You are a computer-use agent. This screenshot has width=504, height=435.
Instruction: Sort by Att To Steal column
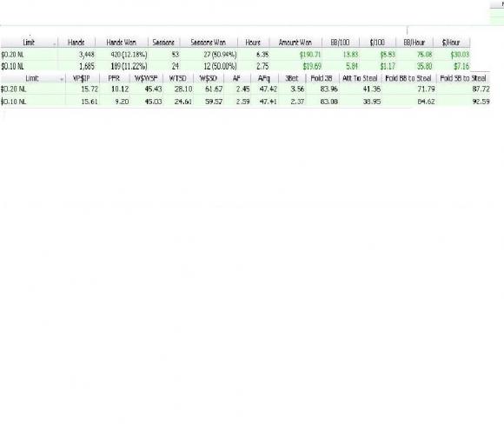[360, 78]
